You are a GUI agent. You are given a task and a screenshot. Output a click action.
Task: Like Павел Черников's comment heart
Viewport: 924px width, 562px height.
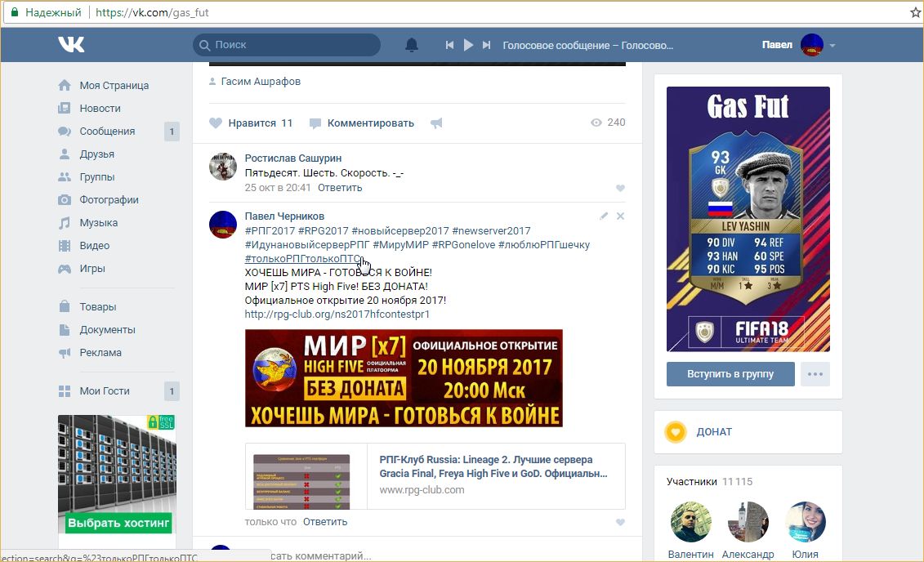coord(620,523)
